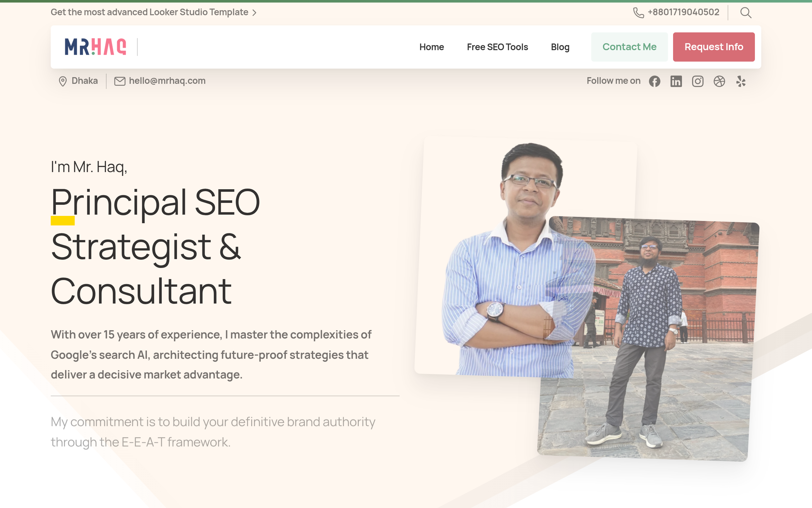
Task: Open the Facebook profile icon
Action: tap(654, 81)
